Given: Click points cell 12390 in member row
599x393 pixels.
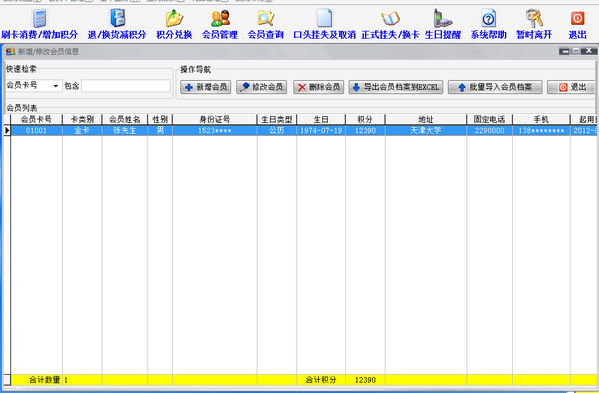Looking at the screenshot, I should [365, 131].
